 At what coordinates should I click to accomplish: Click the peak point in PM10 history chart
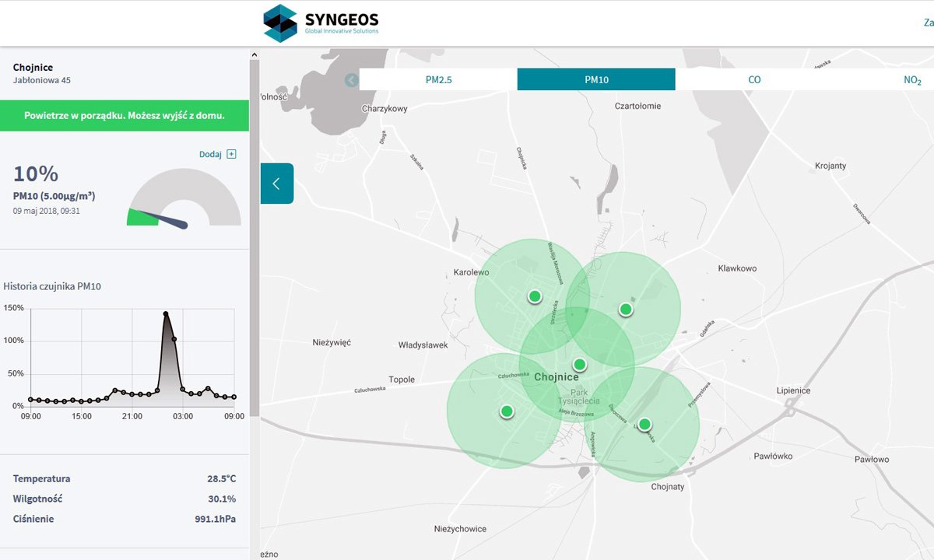tap(166, 313)
